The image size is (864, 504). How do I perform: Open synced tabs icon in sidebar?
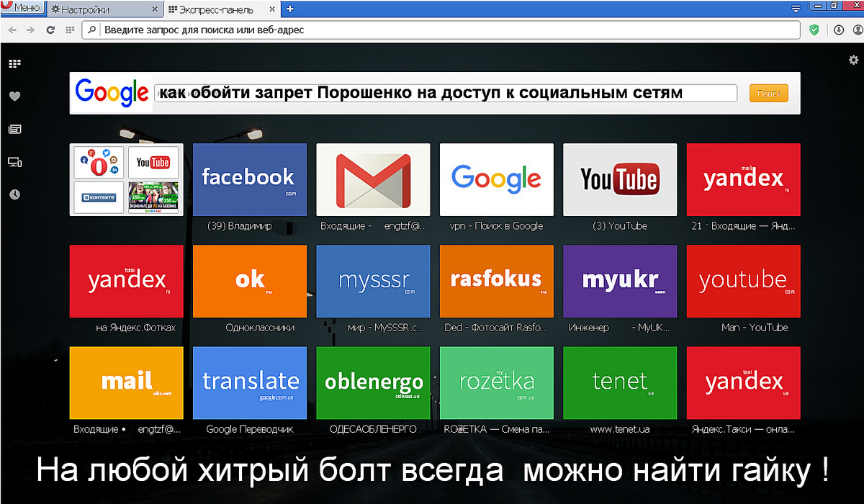[x=14, y=162]
